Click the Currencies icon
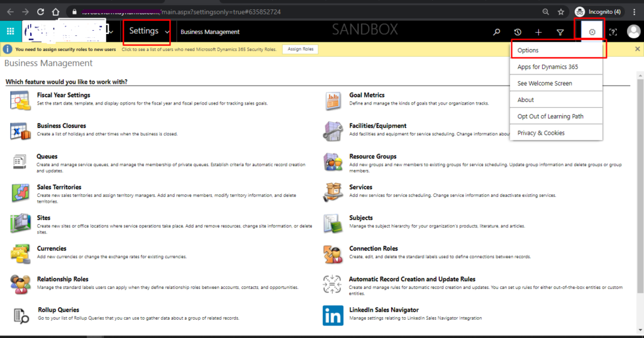Image resolution: width=644 pixels, height=338 pixels. (x=20, y=254)
